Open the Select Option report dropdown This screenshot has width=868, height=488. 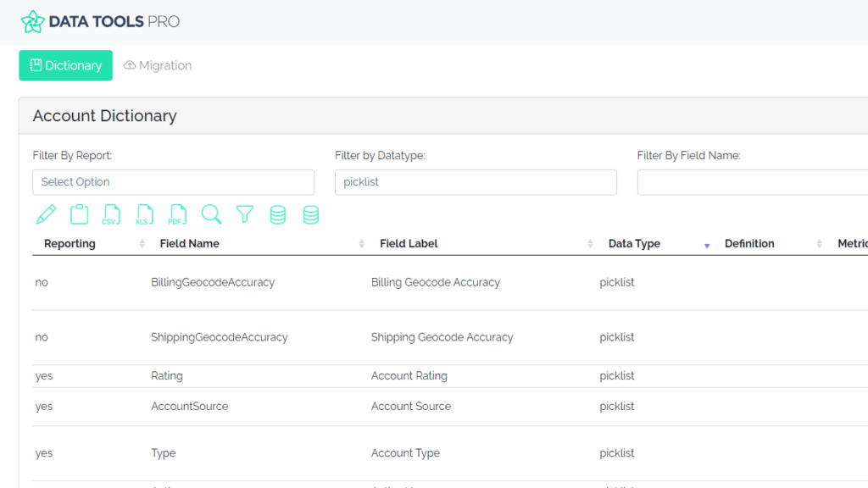coord(173,182)
